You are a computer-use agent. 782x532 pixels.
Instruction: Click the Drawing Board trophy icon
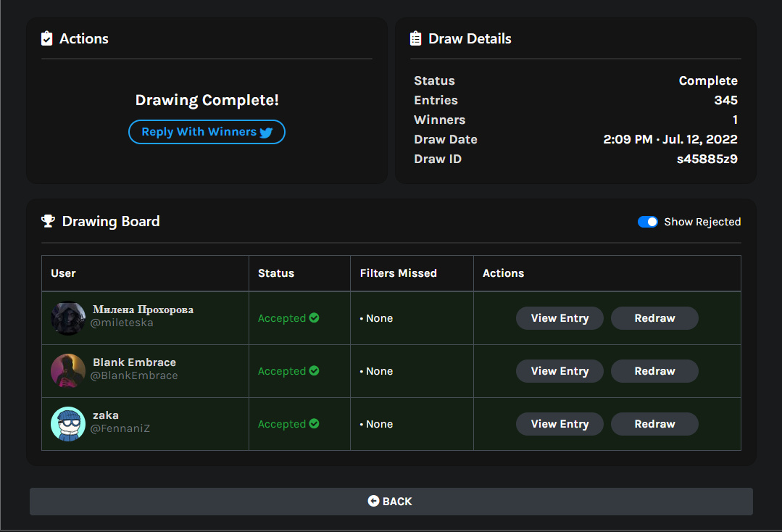tap(48, 221)
